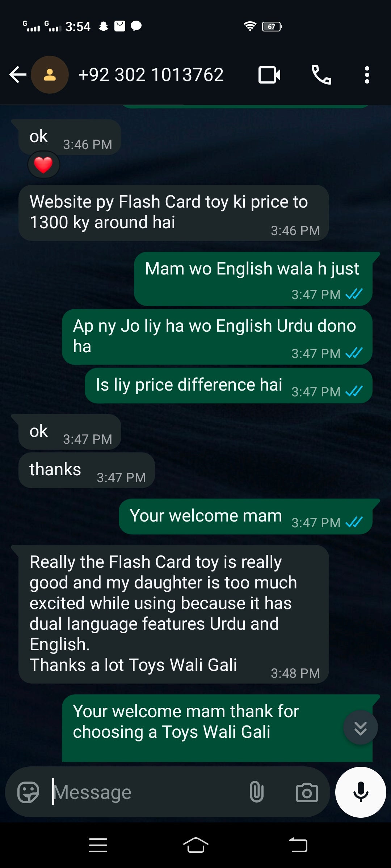Open emoji and sticker picker
The image size is (391, 868).
pyautogui.click(x=28, y=792)
